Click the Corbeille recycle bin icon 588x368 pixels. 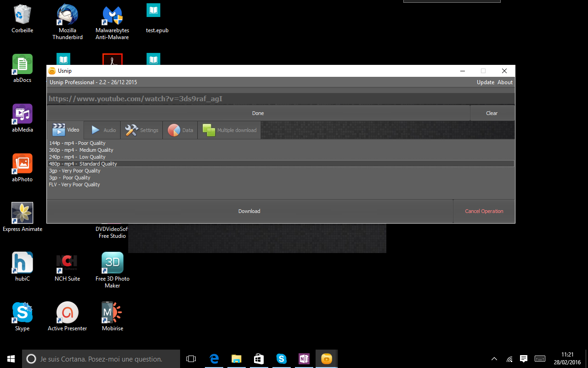[23, 19]
